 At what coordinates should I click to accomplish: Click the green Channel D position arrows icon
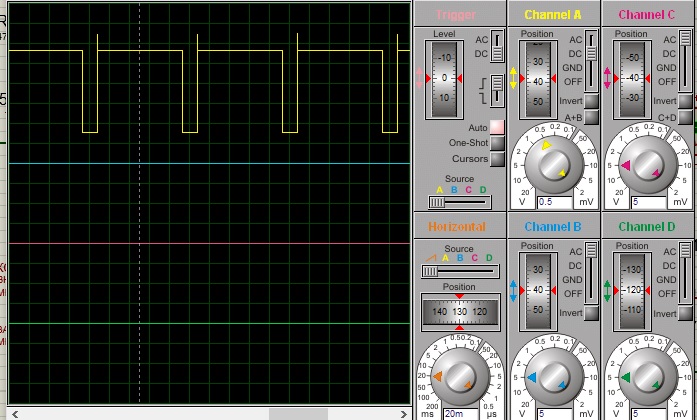click(x=608, y=291)
